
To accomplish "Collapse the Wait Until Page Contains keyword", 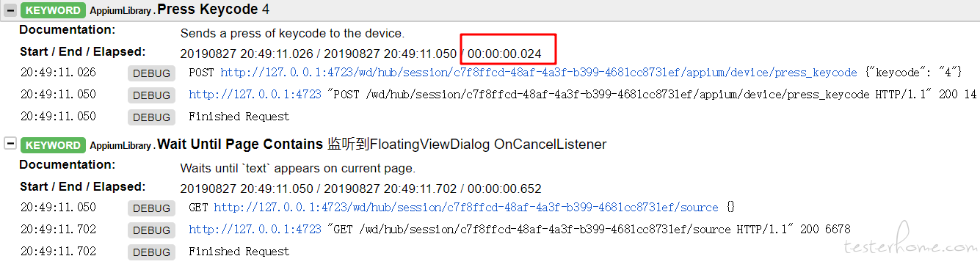I will (x=10, y=144).
